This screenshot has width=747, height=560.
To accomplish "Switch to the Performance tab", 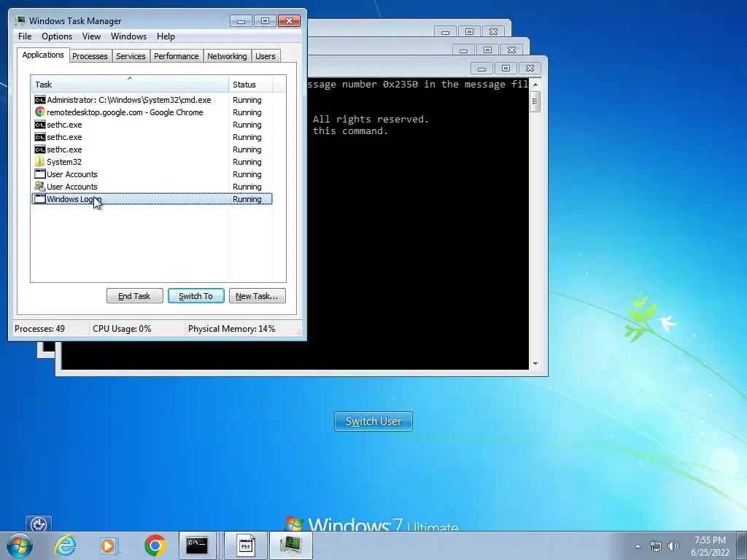I will (x=177, y=56).
